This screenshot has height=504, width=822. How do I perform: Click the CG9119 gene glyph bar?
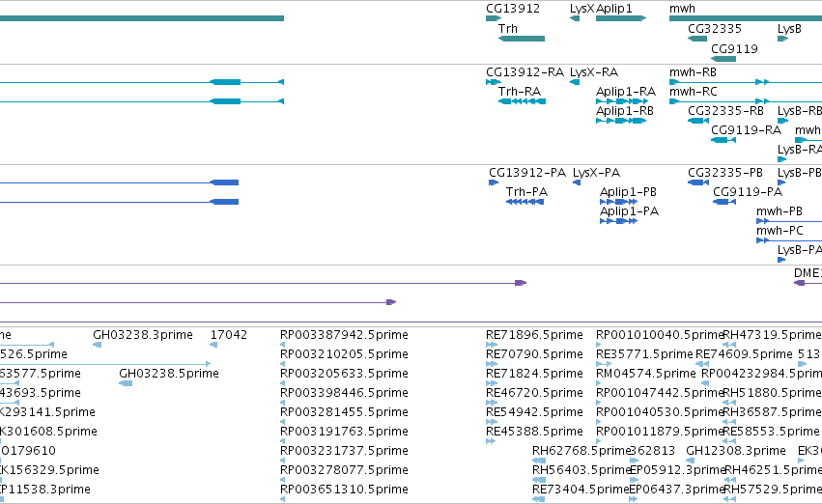coord(723,59)
